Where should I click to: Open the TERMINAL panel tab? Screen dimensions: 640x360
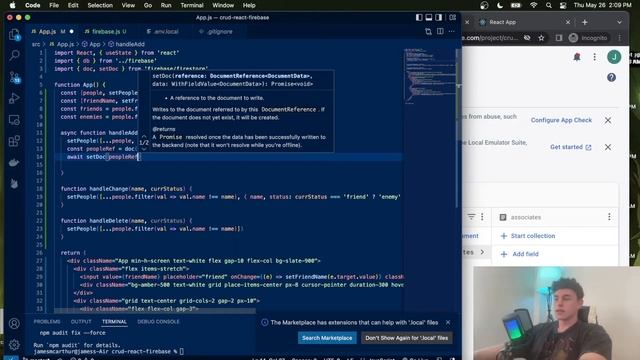pos(114,322)
